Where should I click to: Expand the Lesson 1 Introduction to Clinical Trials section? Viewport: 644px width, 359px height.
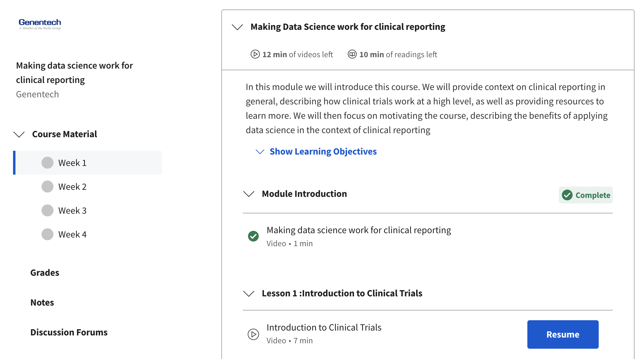[249, 292]
